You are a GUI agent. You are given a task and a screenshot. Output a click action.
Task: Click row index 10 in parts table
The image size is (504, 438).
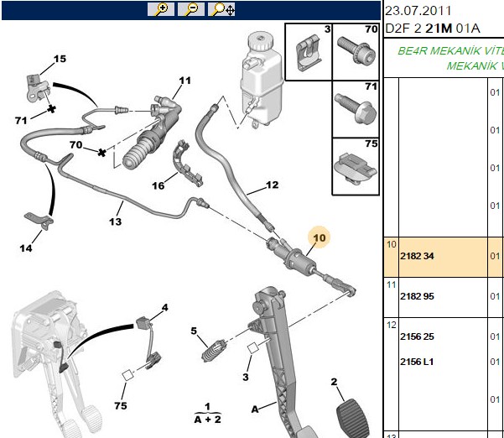[x=391, y=245]
